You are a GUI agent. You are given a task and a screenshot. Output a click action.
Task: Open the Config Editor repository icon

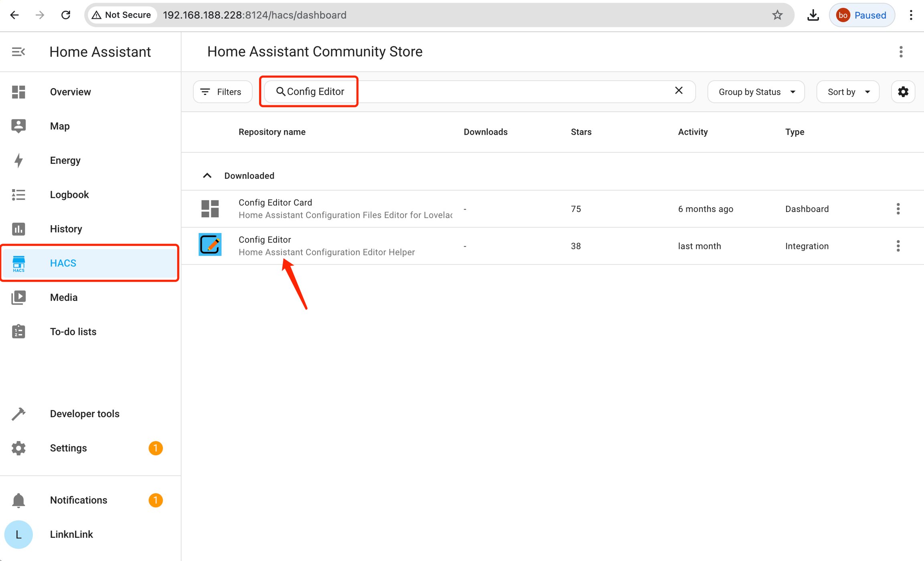point(210,245)
